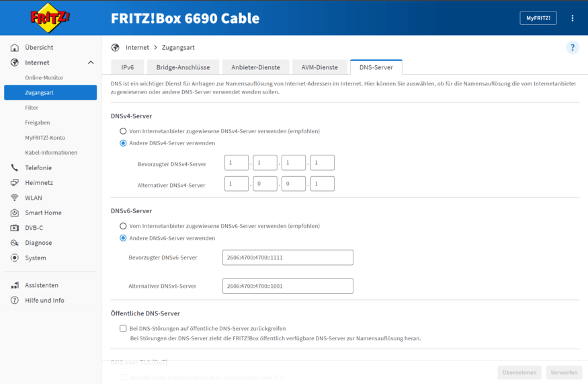Viewport: 588px width, 384px height.
Task: Collapse the Internet menu chevron
Action: [x=91, y=63]
